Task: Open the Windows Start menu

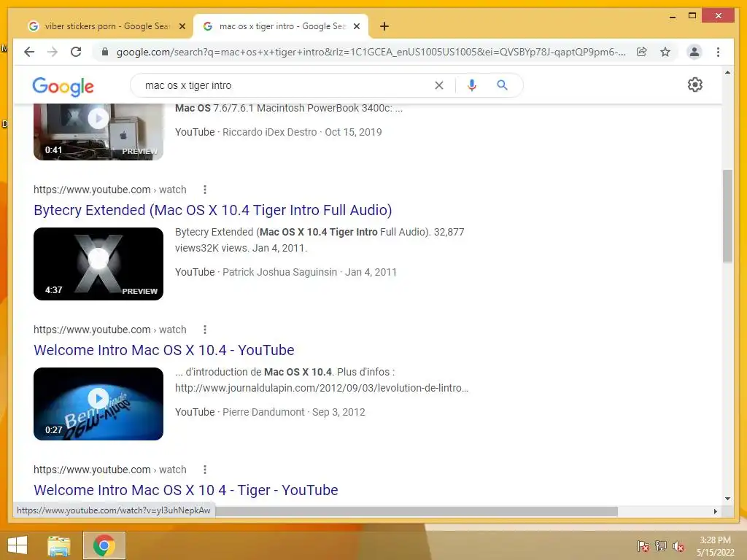Action: pos(18,545)
